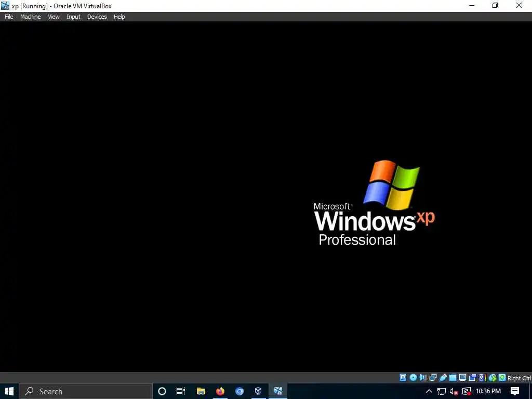
Task: Open the Machine menu
Action: 31,17
